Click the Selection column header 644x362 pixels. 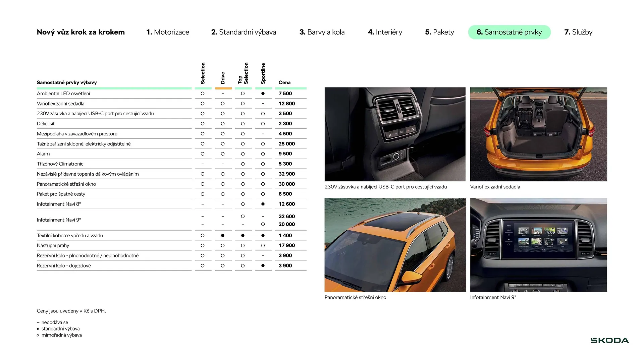[203, 73]
